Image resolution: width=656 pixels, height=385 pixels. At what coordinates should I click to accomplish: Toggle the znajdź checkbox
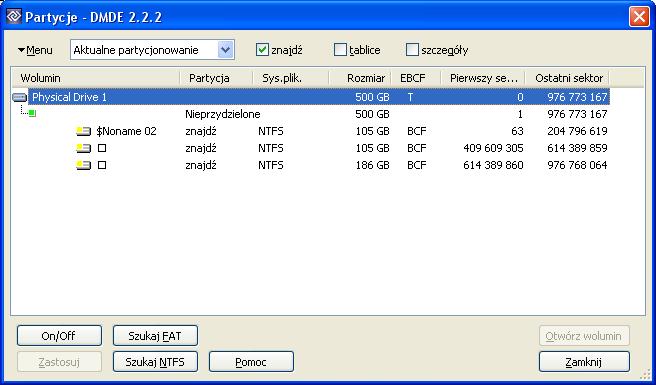(x=262, y=50)
